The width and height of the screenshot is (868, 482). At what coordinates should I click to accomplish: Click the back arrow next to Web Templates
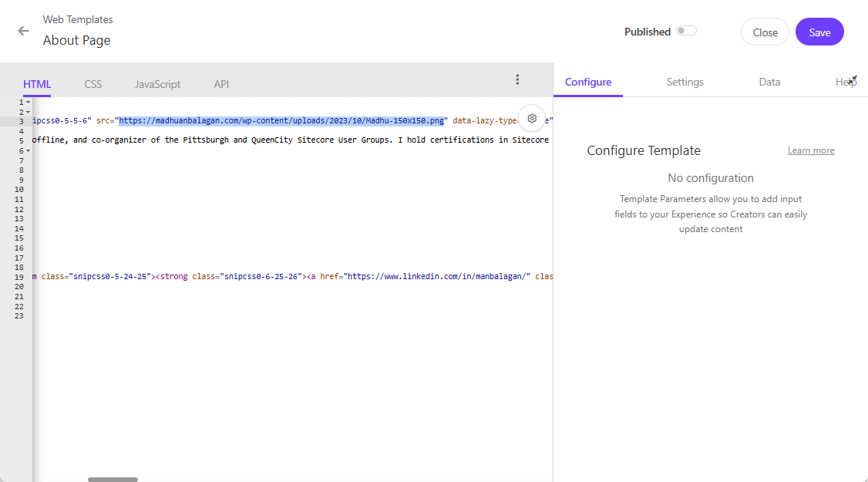tap(24, 32)
